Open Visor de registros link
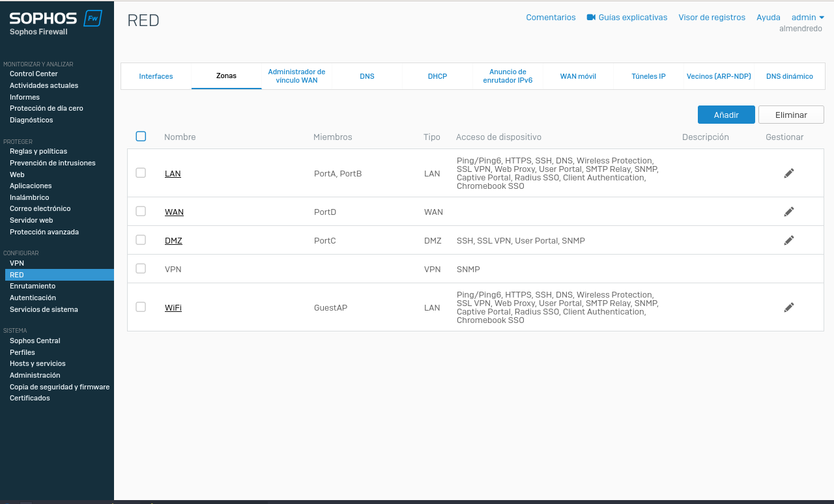This screenshot has width=834, height=504. click(712, 18)
